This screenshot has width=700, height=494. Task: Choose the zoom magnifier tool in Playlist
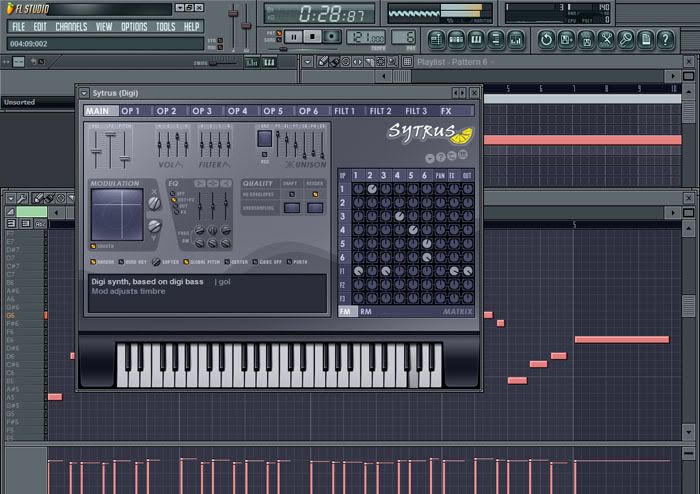(x=392, y=62)
